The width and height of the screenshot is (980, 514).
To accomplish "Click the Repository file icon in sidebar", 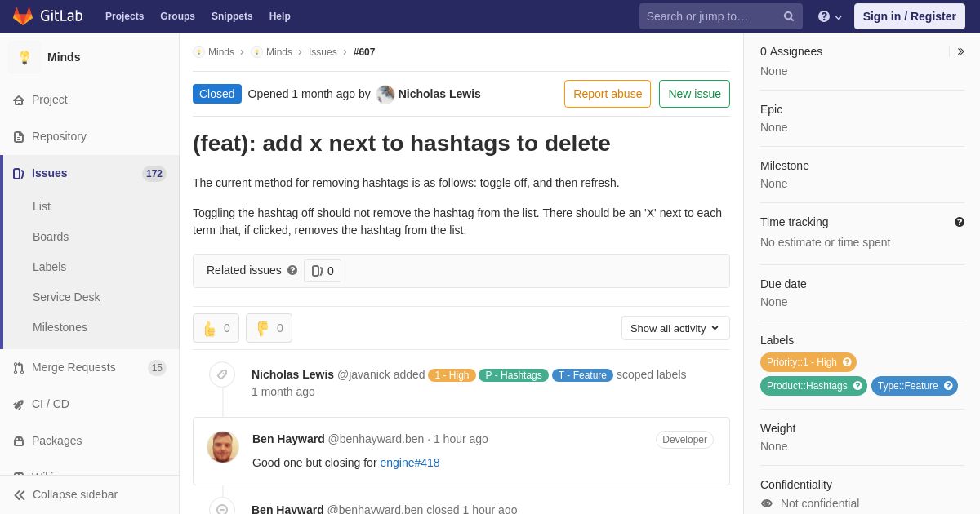I will (19, 137).
